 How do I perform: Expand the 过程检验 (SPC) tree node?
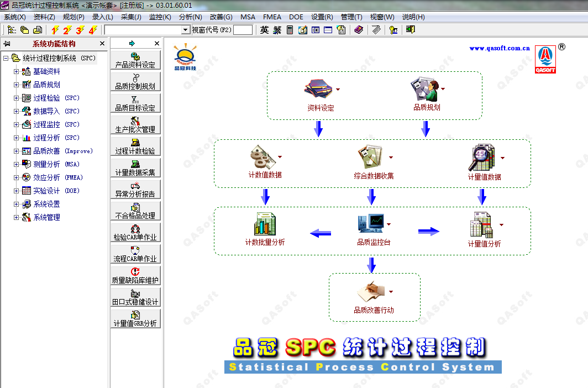pyautogui.click(x=16, y=98)
